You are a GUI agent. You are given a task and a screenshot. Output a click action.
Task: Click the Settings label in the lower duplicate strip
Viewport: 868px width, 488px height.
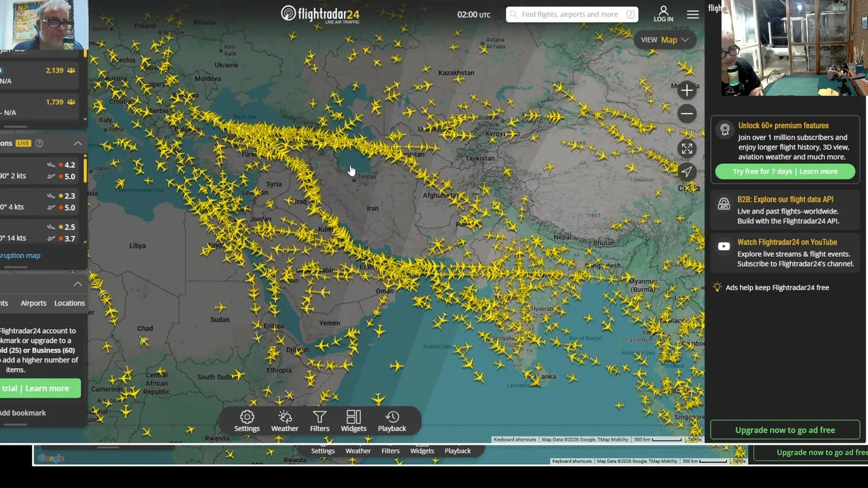coord(323,451)
